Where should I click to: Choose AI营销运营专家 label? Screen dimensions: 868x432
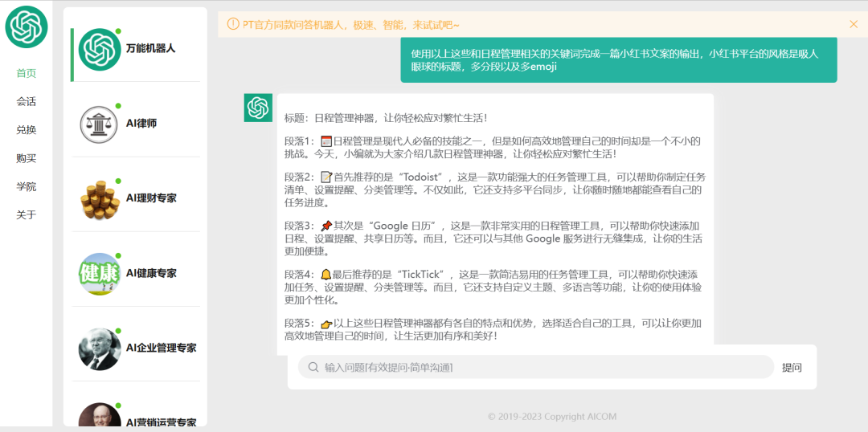click(x=161, y=422)
